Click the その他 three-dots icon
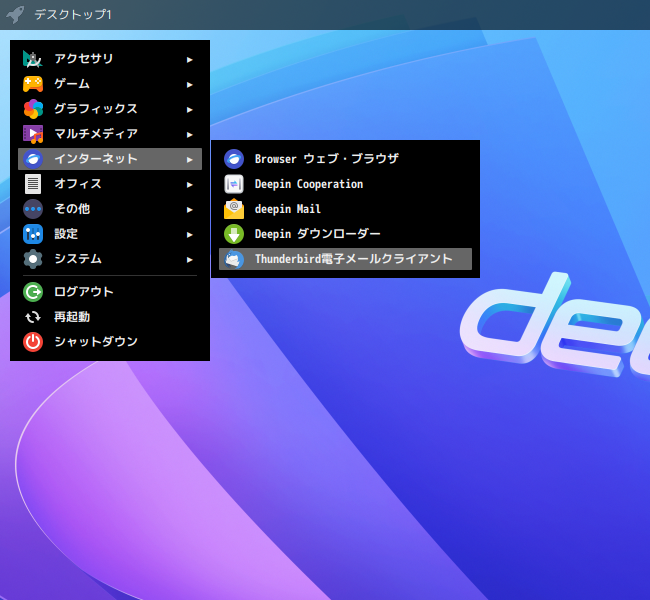650x600 pixels. [33, 209]
